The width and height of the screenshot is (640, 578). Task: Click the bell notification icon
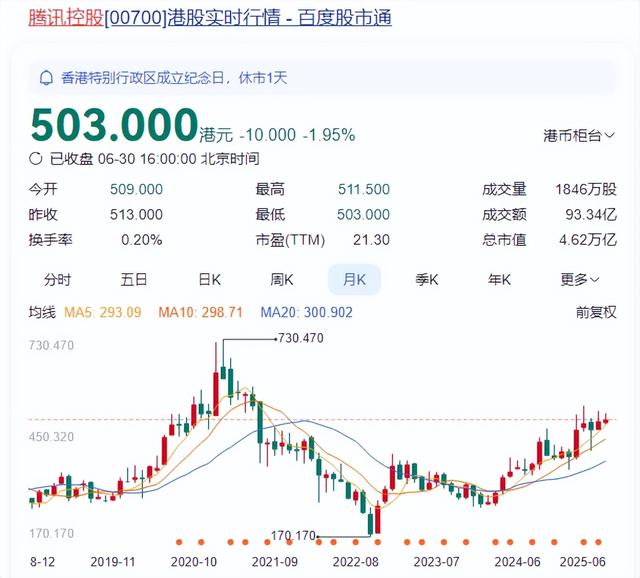coord(46,78)
